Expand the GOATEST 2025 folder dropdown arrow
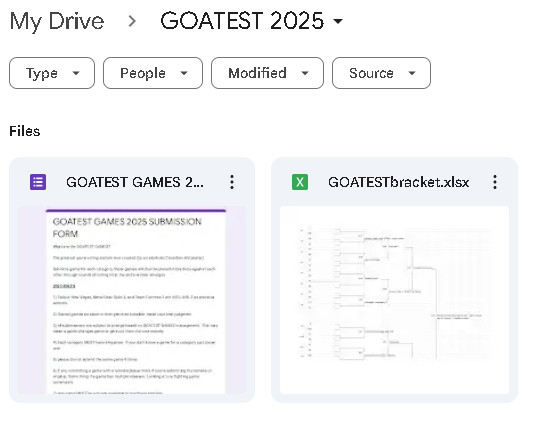Screen dimensions: 548x423 click(338, 21)
